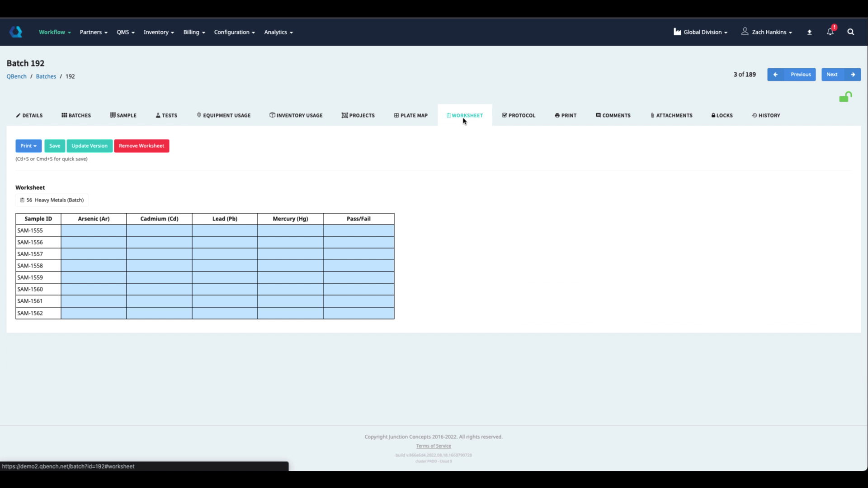Open the Batches breadcrumb link
Image resolution: width=868 pixels, height=488 pixels.
[x=46, y=76]
